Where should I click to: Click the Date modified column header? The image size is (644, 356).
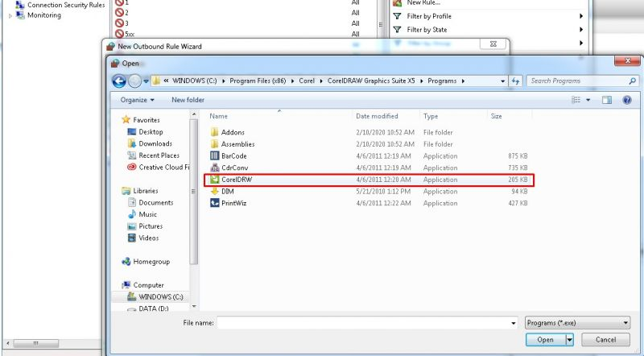[x=377, y=116]
